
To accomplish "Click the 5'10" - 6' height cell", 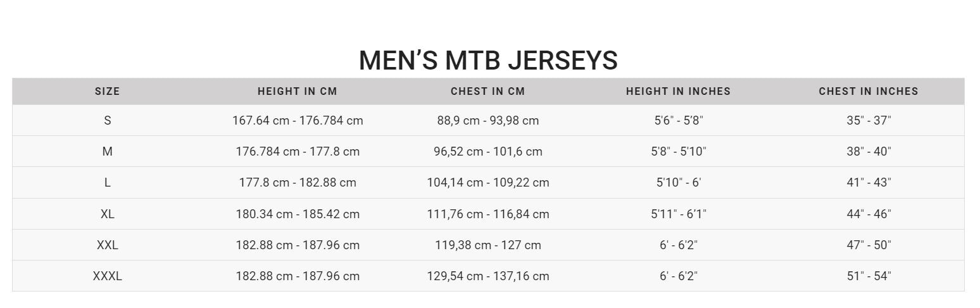I will point(678,183).
